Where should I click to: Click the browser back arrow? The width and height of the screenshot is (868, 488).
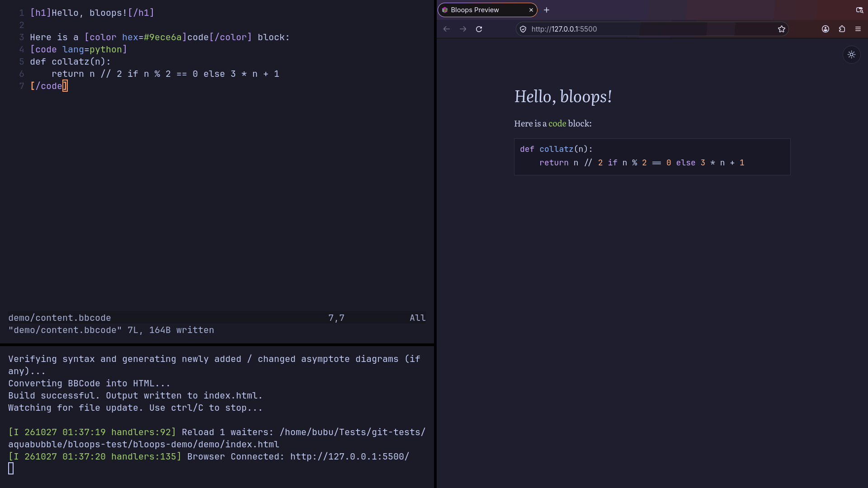pyautogui.click(x=447, y=29)
